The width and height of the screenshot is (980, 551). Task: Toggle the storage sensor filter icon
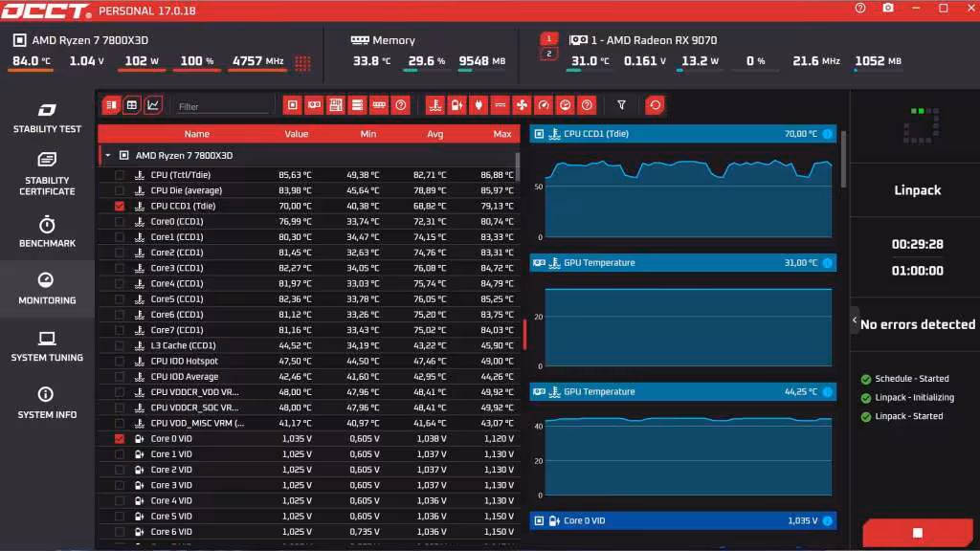357,105
